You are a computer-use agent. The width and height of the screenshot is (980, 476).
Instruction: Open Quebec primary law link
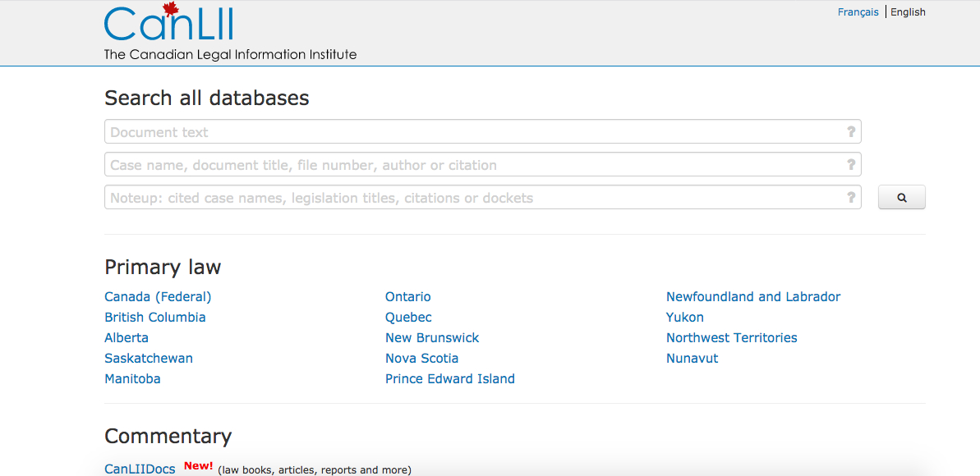(x=408, y=318)
